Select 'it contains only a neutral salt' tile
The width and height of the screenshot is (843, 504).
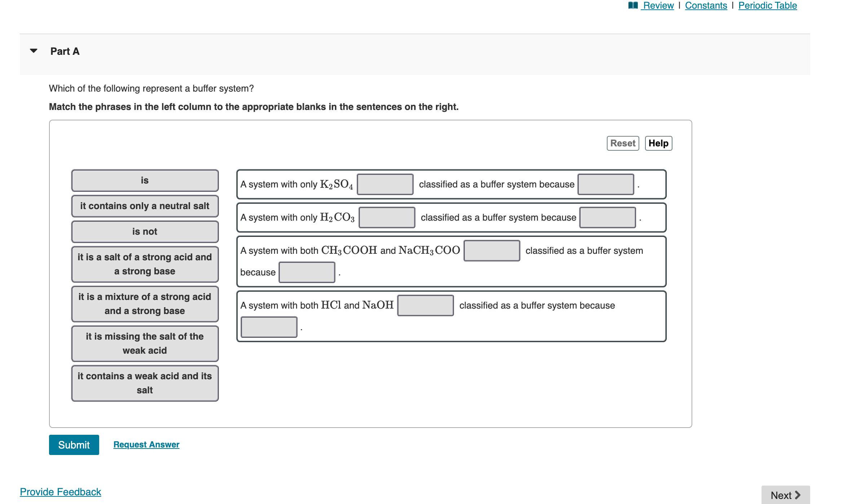point(145,206)
